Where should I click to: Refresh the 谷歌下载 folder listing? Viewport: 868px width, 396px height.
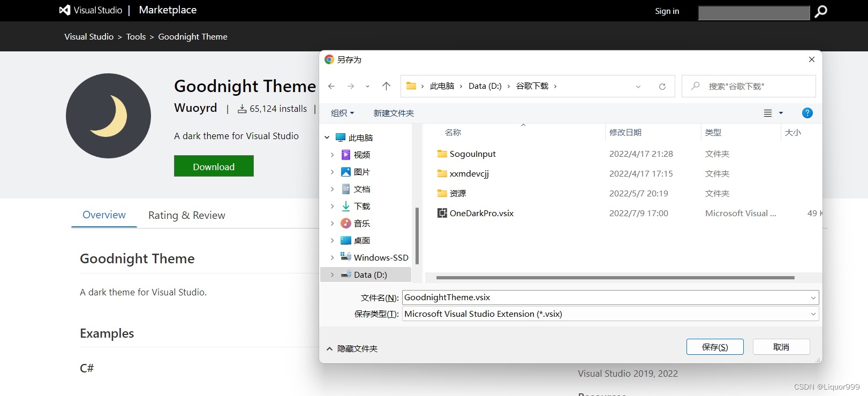[662, 87]
